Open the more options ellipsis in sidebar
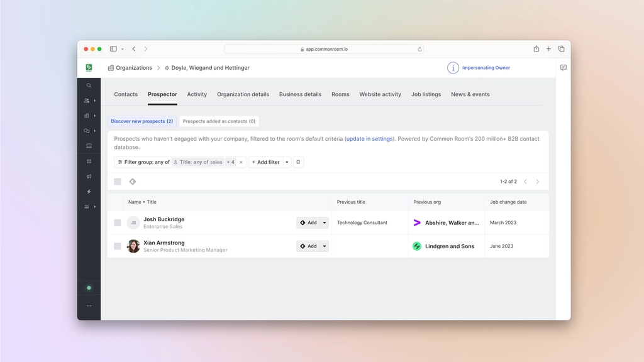644x362 pixels. [x=89, y=306]
